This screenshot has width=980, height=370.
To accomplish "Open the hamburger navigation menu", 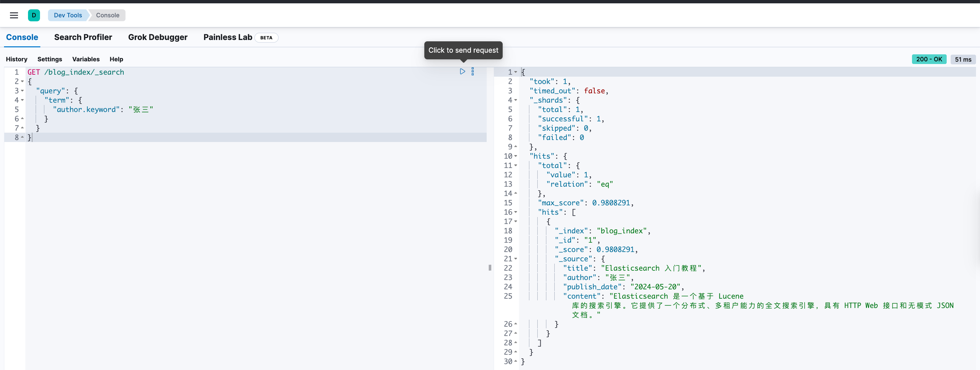I will [14, 15].
